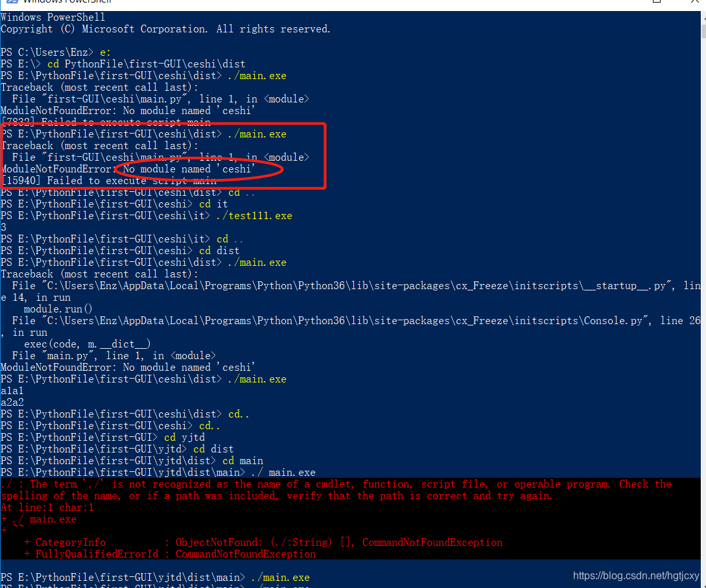Click the red 'FullyQualifiedErrorId' line
706x588 pixels.
[x=170, y=554]
